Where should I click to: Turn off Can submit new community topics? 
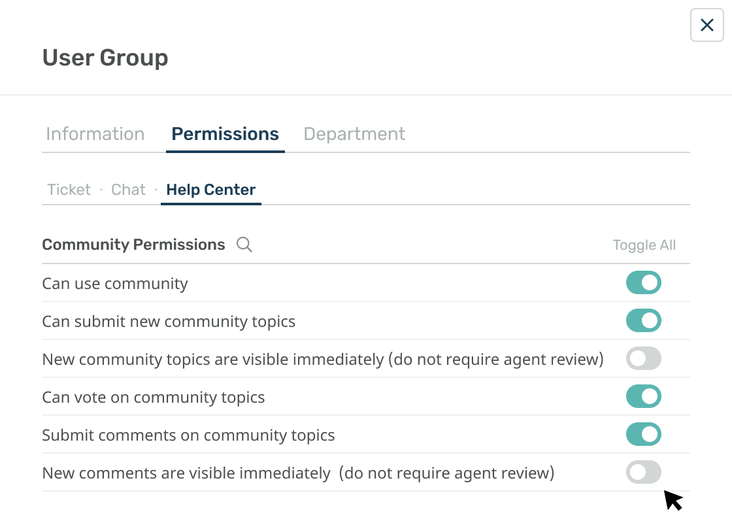click(x=643, y=321)
